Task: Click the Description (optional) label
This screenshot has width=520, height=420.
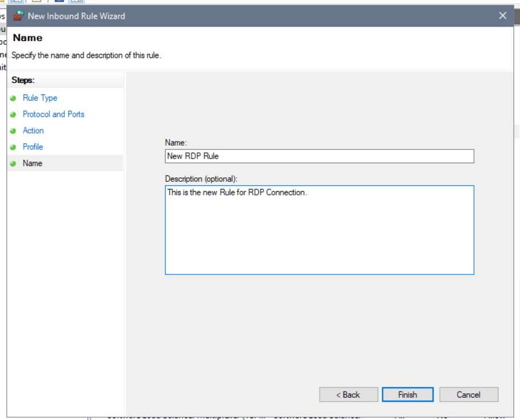Action: pyautogui.click(x=201, y=178)
